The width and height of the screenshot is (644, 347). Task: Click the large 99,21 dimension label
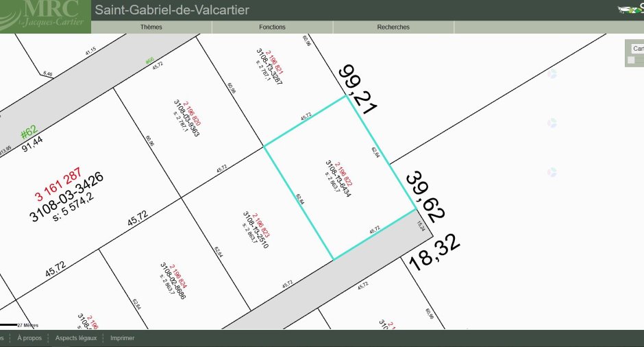coord(358,90)
